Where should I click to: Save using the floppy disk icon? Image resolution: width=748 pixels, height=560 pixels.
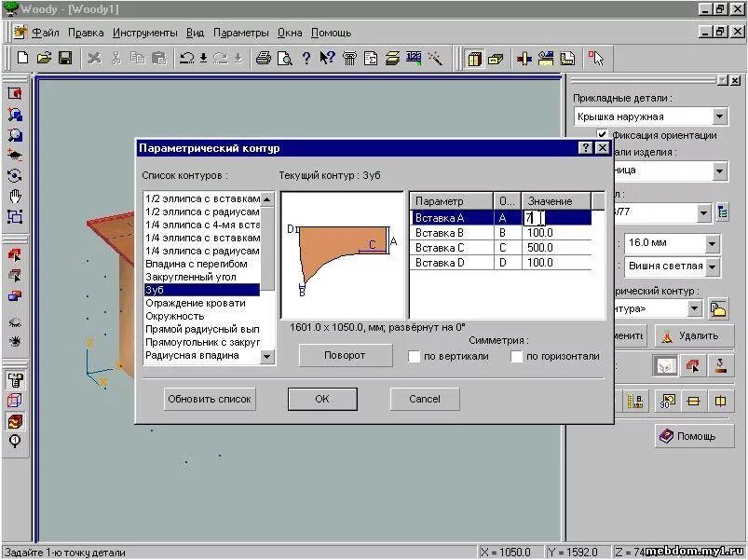[x=65, y=58]
